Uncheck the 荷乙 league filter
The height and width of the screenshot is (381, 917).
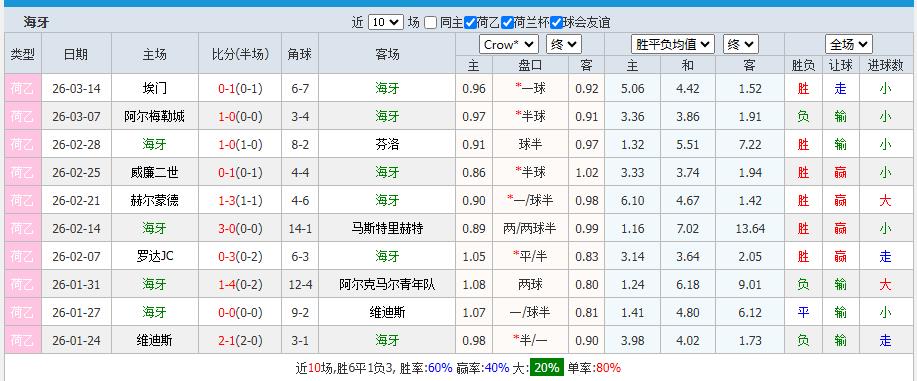470,23
